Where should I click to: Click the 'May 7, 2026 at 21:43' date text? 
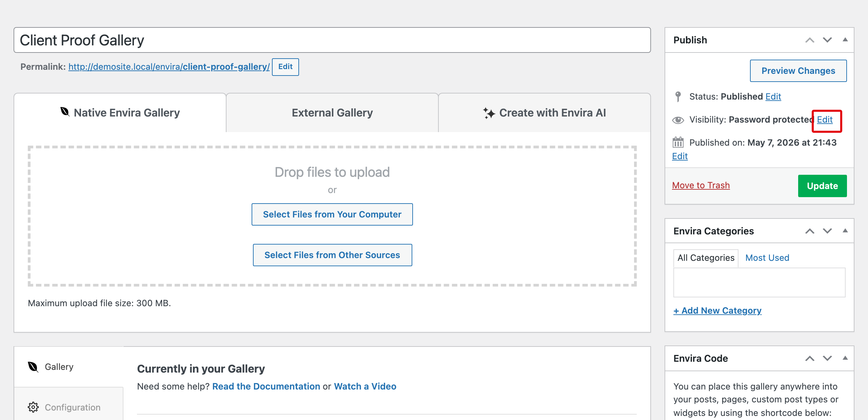[x=792, y=143]
